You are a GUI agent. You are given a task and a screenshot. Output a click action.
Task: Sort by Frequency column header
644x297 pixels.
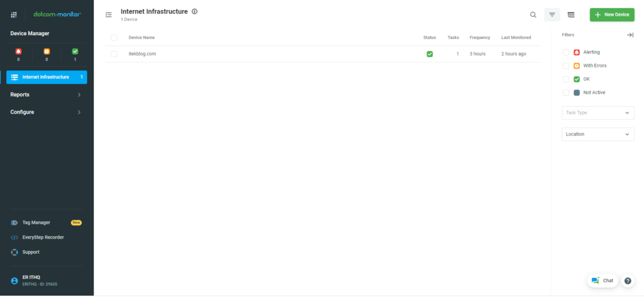(480, 38)
